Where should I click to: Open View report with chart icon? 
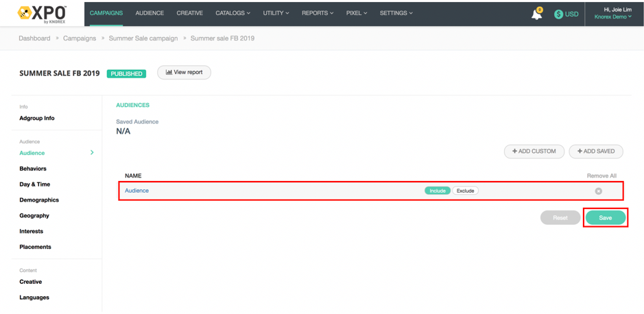click(184, 72)
